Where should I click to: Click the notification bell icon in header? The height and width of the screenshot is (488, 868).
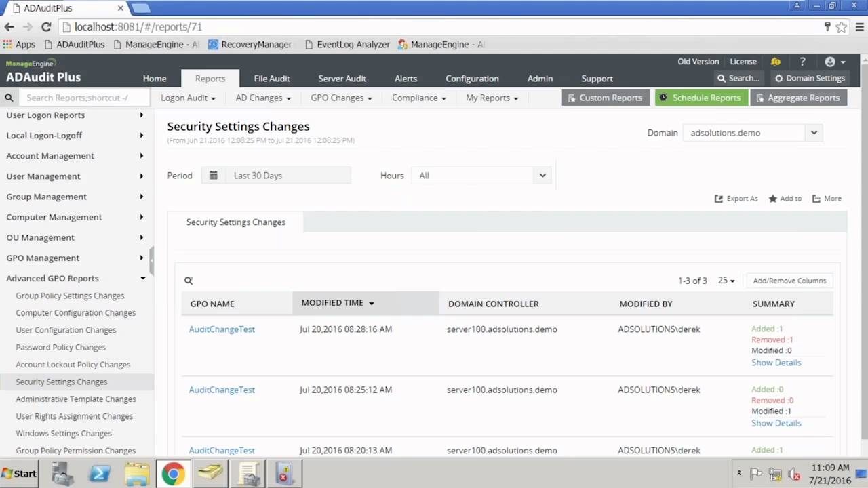776,62
